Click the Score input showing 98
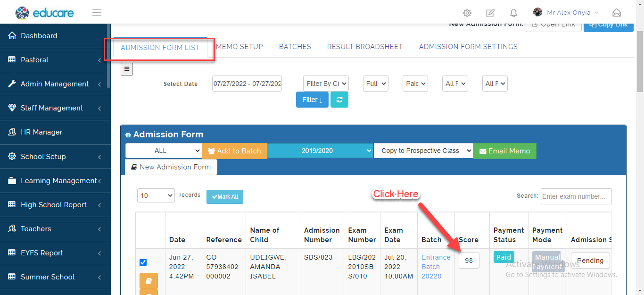The image size is (644, 295). point(469,261)
